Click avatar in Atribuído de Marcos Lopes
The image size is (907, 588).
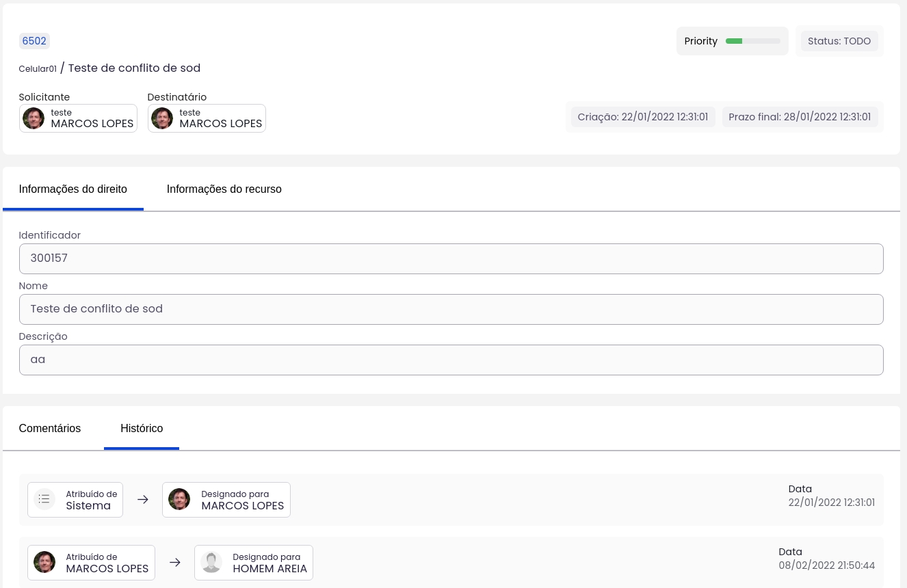click(44, 562)
